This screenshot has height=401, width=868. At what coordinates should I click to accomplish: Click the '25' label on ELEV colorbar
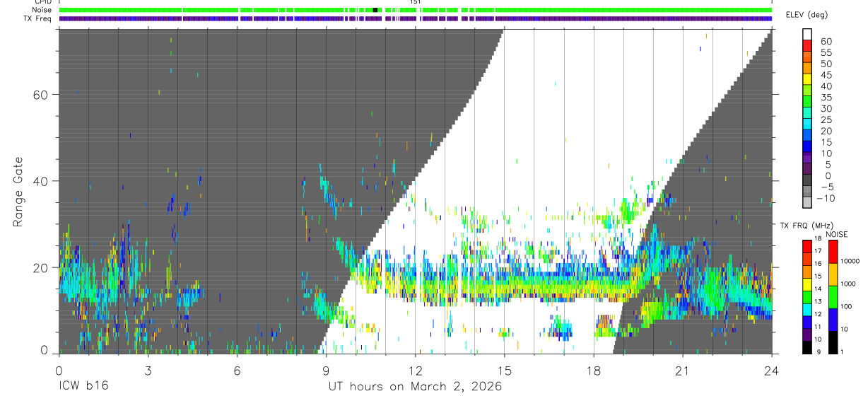pos(825,120)
